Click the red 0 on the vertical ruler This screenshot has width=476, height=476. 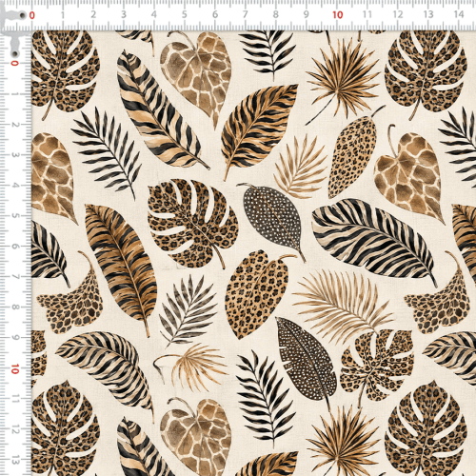click(14, 63)
